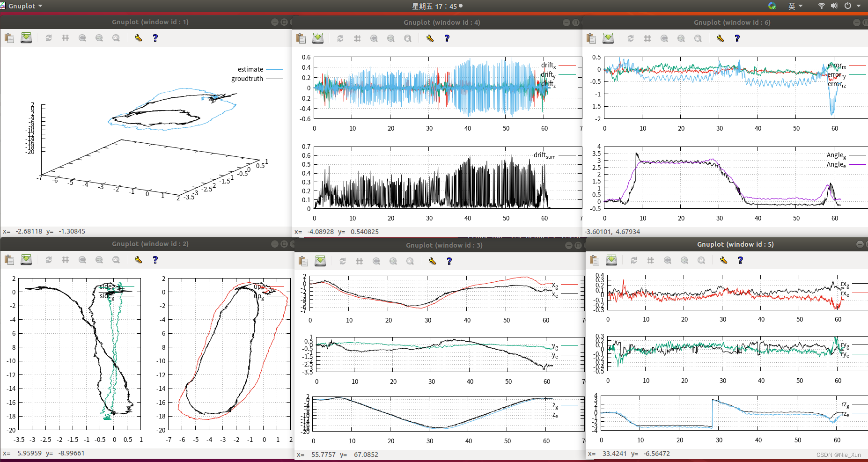Screen dimensions: 868x462
Task: Toggle the Angle g legend entry in window 6
Action: (846, 155)
